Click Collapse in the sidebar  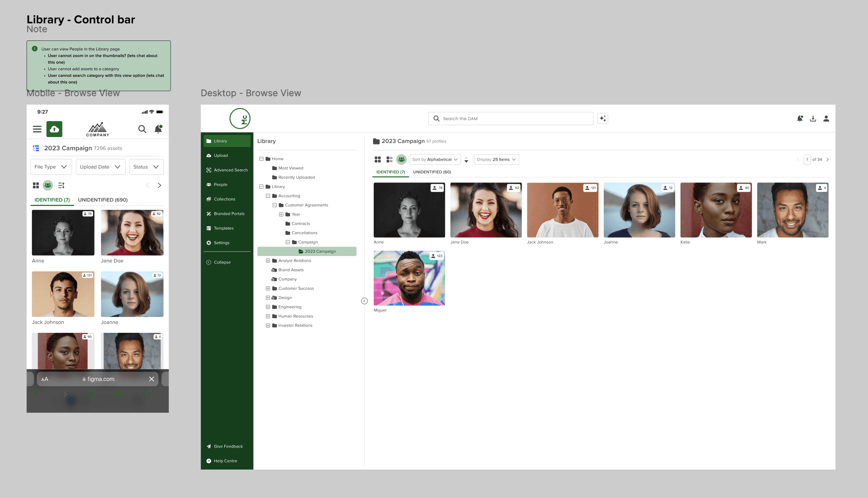tap(222, 262)
